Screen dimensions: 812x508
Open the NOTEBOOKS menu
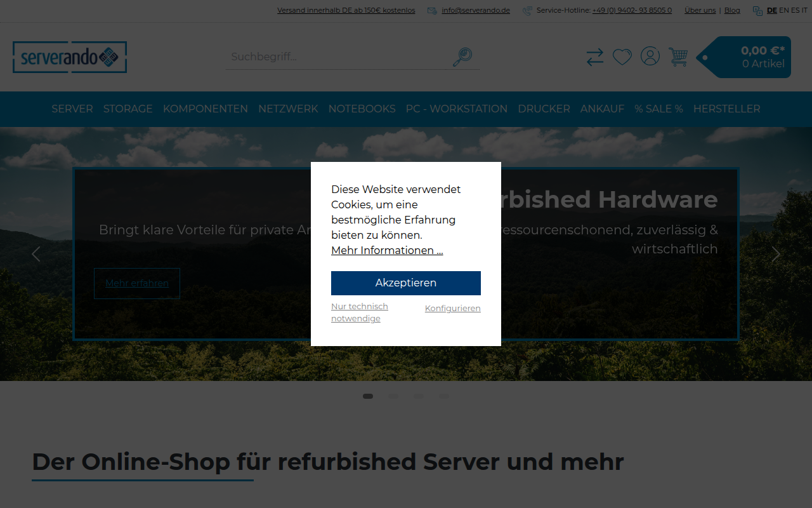tap(362, 109)
